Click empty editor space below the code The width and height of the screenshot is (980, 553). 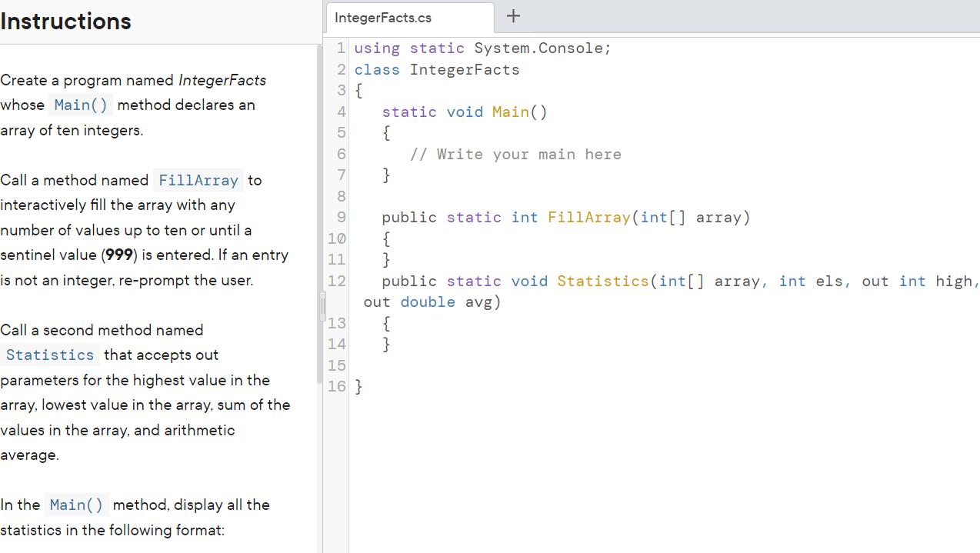(x=615, y=461)
